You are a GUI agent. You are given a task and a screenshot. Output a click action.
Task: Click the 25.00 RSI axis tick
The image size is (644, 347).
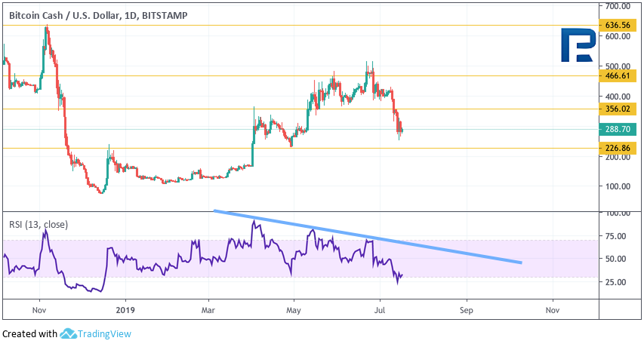click(x=615, y=282)
